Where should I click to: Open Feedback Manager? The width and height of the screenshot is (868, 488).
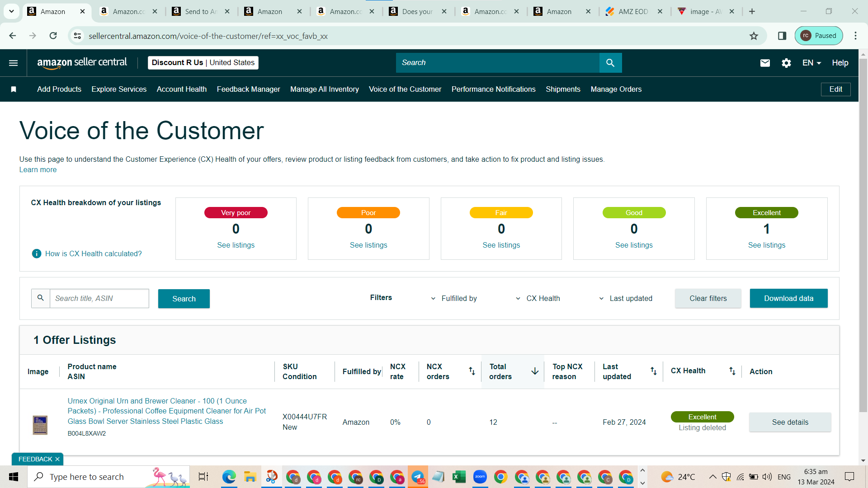[249, 89]
